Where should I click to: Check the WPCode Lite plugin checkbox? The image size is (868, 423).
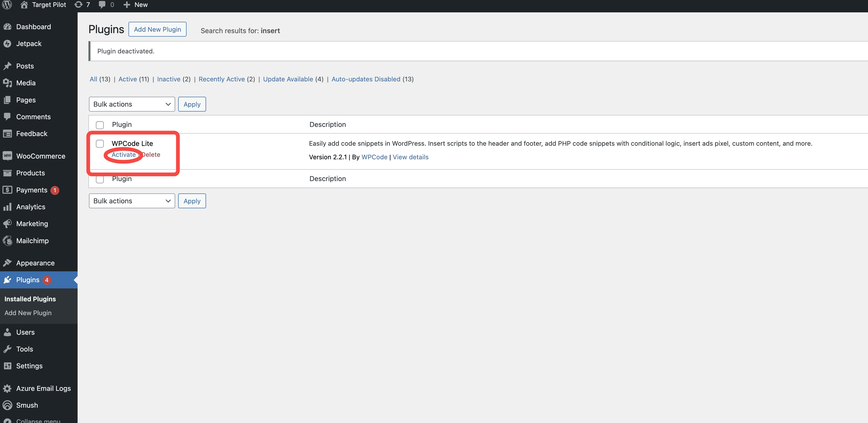100,144
